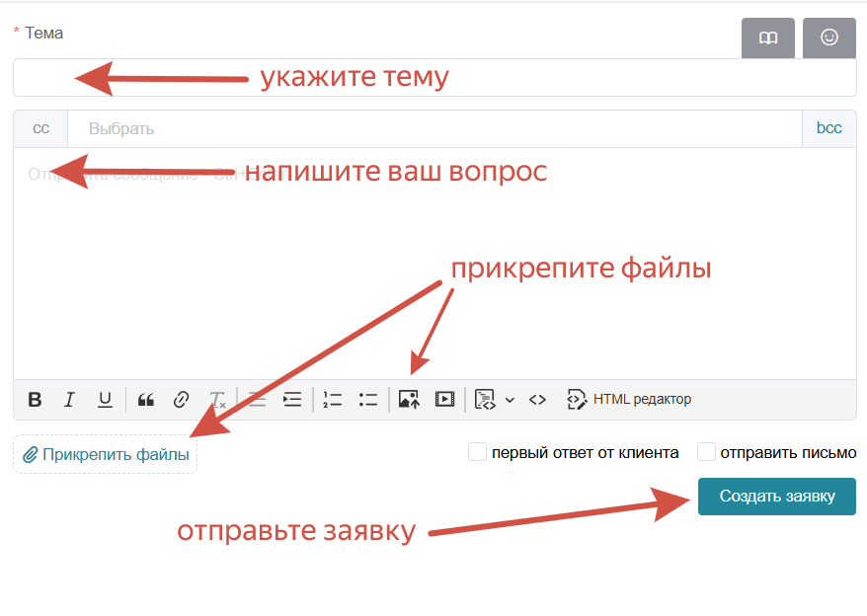Image resolution: width=867 pixels, height=616 pixels.
Task: Click the Тема subject input field
Action: tap(434, 77)
